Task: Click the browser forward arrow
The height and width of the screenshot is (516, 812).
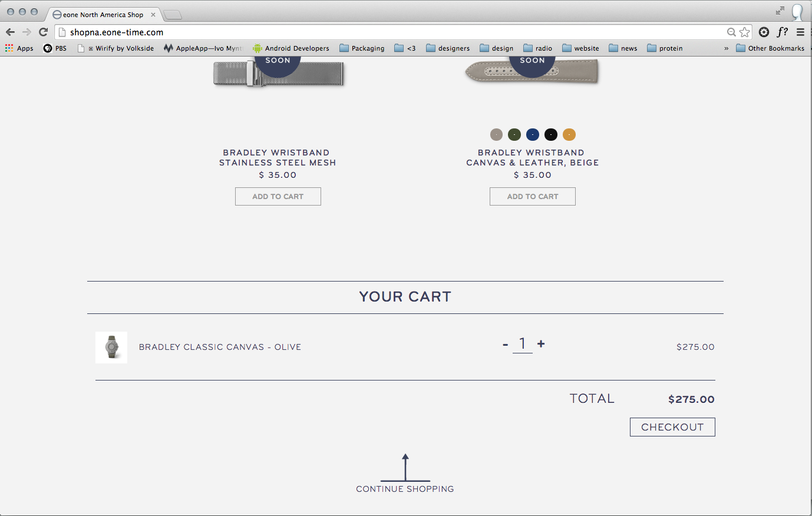Action: coord(27,32)
